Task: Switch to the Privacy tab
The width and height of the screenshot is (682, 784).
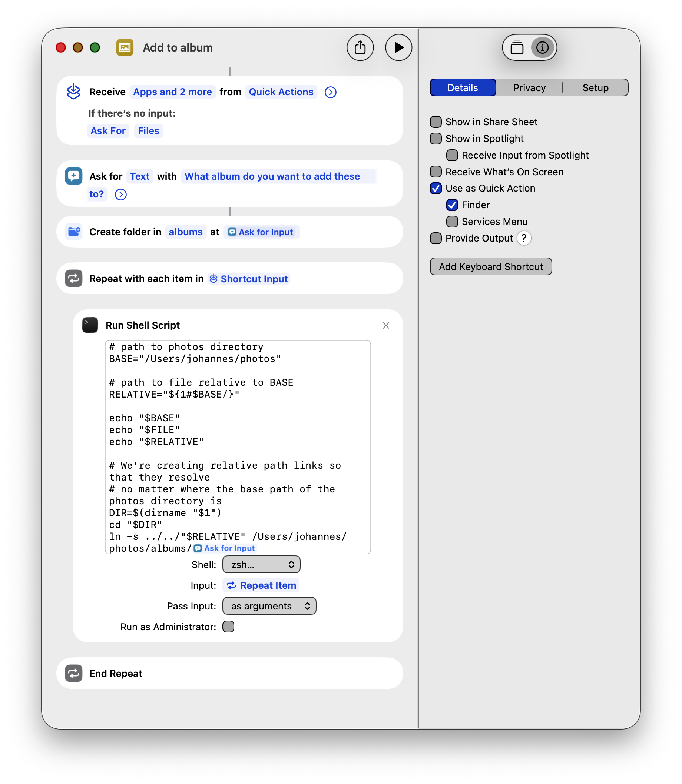Action: (x=529, y=88)
